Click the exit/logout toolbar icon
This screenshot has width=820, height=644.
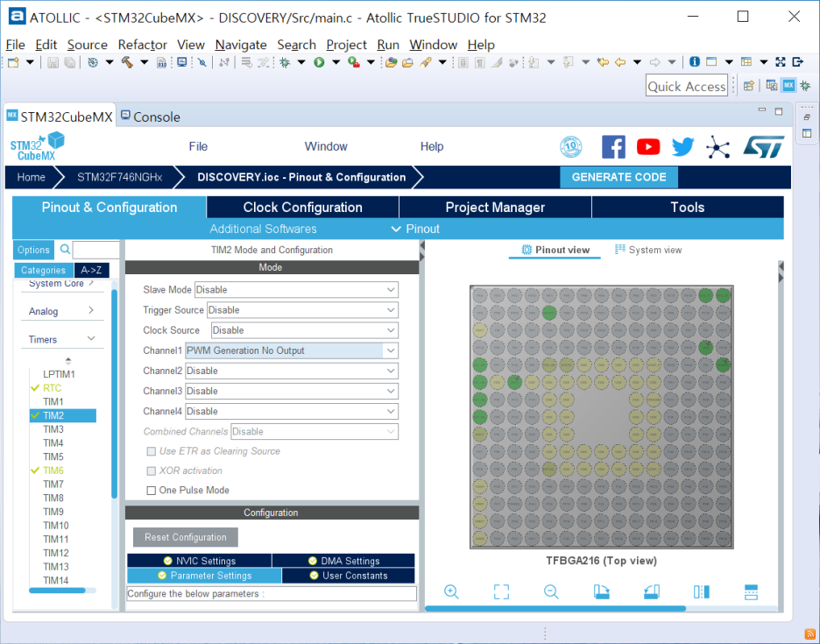[798, 61]
